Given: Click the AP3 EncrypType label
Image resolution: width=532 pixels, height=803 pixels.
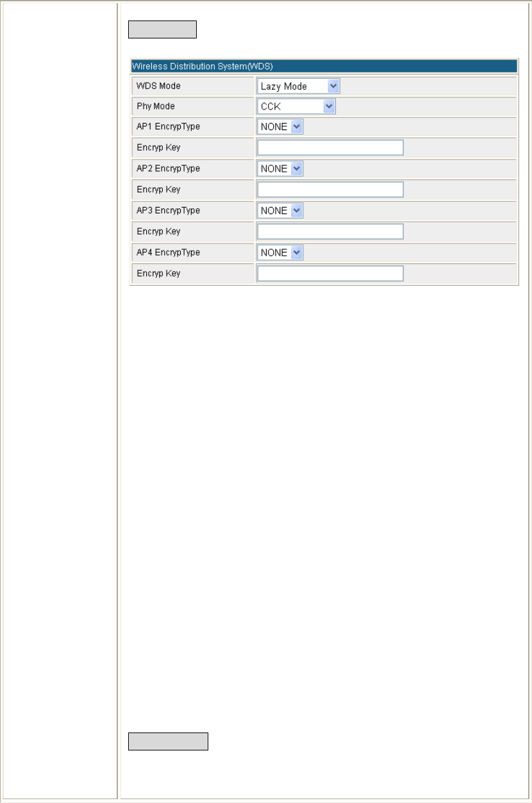Looking at the screenshot, I should [168, 210].
